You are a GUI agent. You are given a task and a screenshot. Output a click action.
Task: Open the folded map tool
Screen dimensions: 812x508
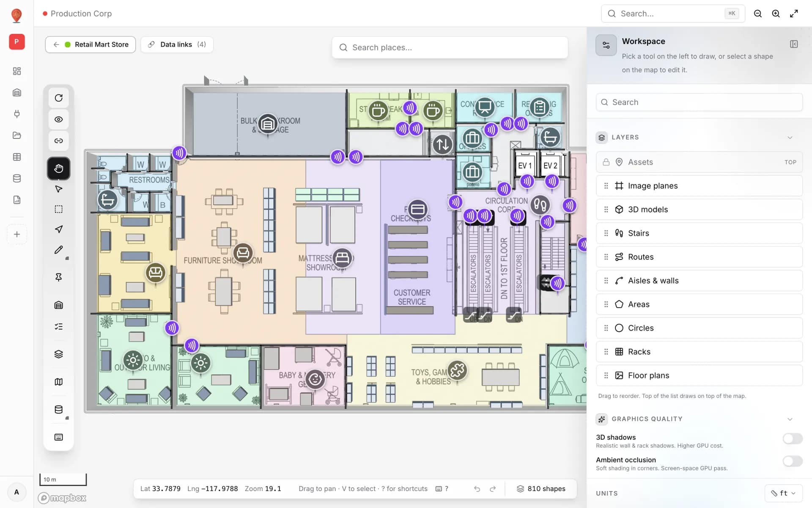click(x=58, y=382)
